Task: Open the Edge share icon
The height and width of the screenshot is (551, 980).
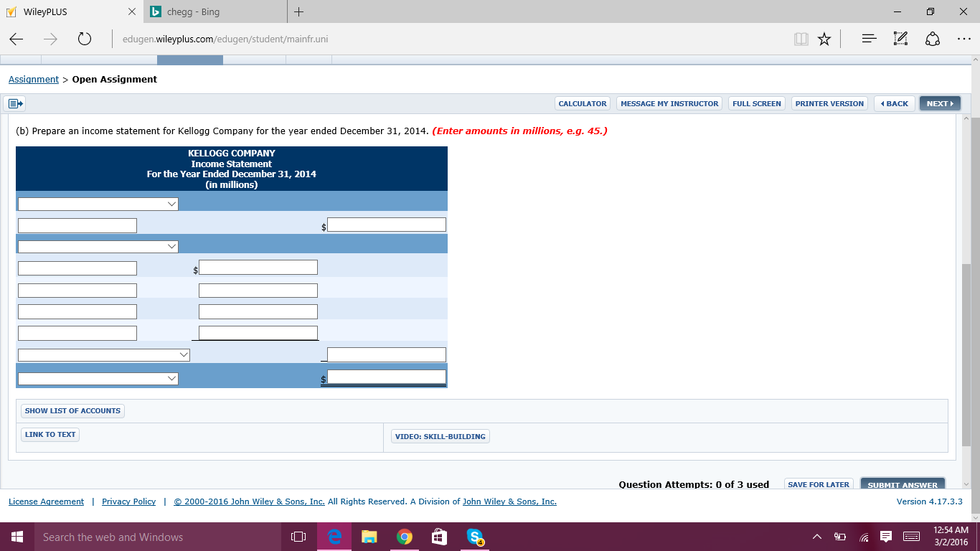Action: pyautogui.click(x=933, y=39)
